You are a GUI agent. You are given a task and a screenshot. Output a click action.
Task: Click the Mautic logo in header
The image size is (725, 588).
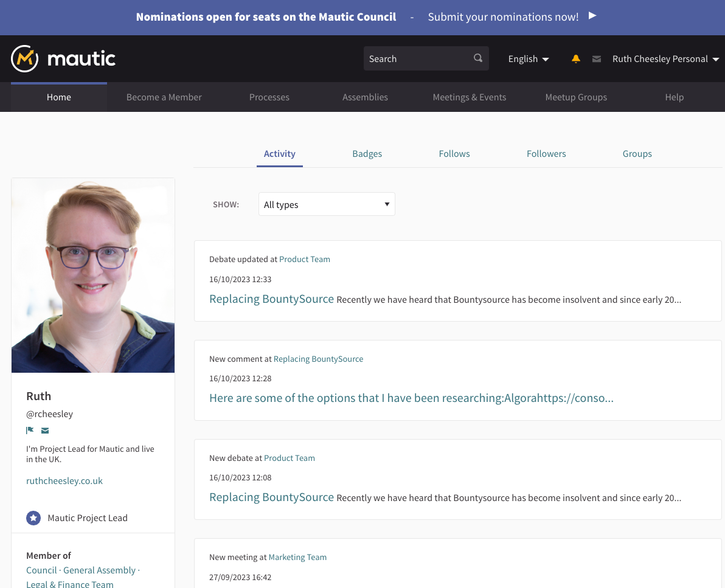[63, 58]
